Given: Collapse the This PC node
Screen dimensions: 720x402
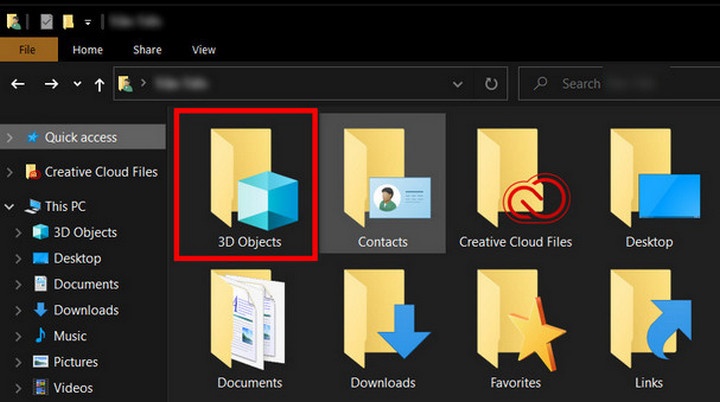Looking at the screenshot, I should (9, 207).
